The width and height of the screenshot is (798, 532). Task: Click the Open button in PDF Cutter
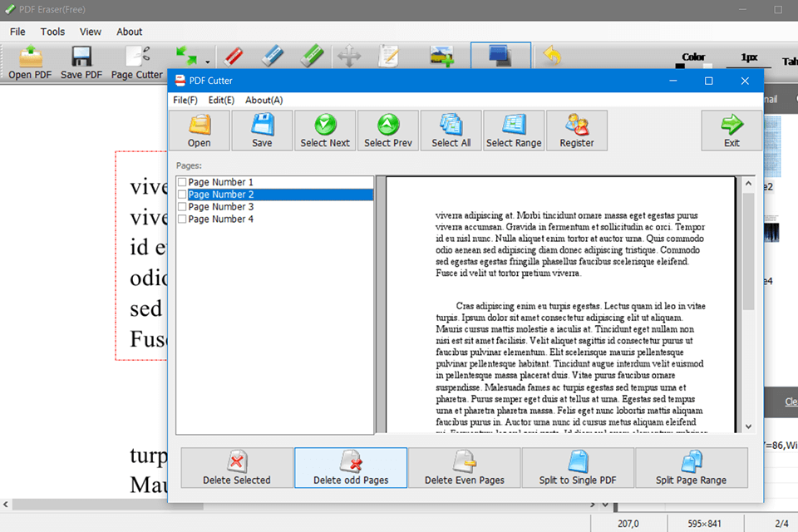199,131
